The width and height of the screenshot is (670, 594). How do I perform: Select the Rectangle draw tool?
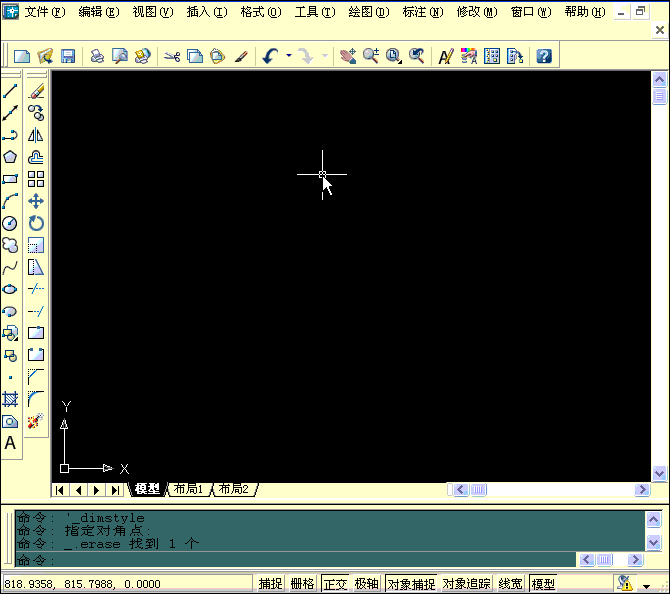pyautogui.click(x=10, y=179)
